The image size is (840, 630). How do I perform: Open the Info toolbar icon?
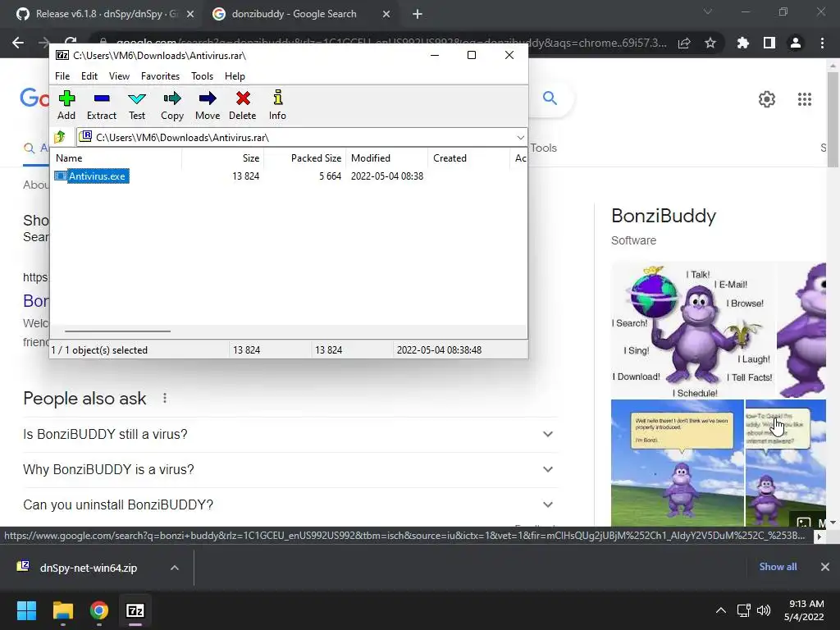277,106
